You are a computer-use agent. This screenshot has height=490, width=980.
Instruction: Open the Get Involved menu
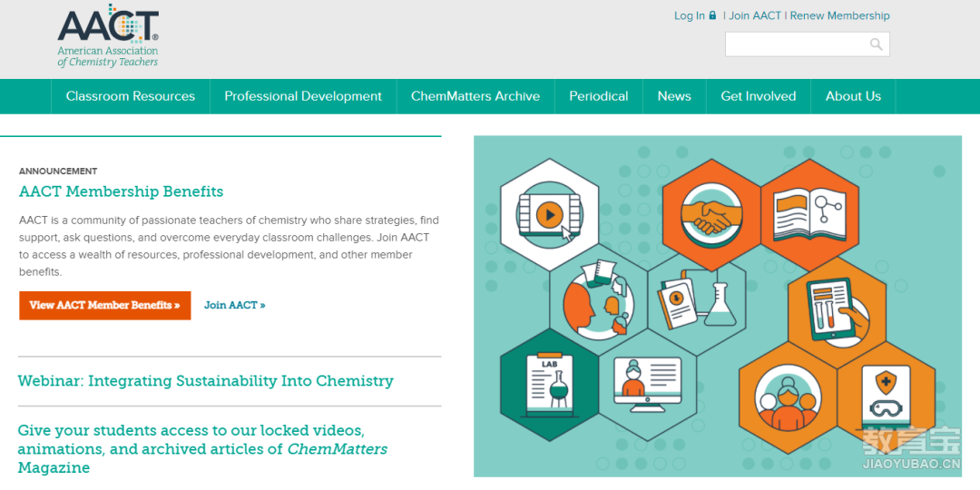click(758, 96)
